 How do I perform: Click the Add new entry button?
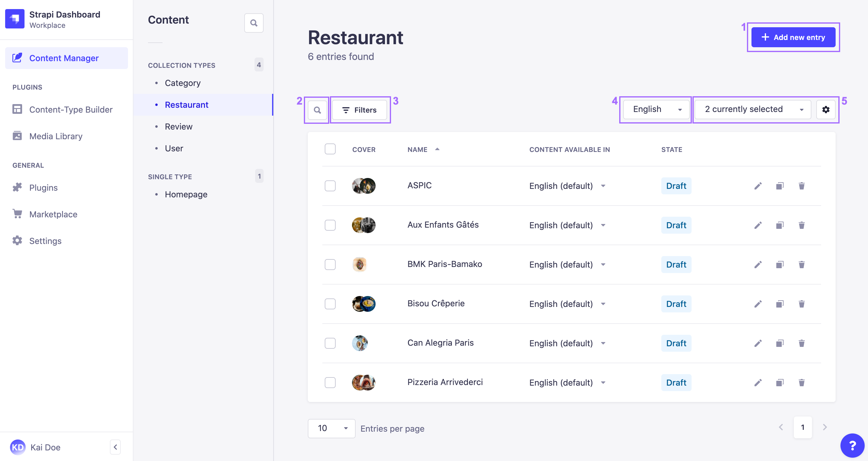click(x=793, y=37)
